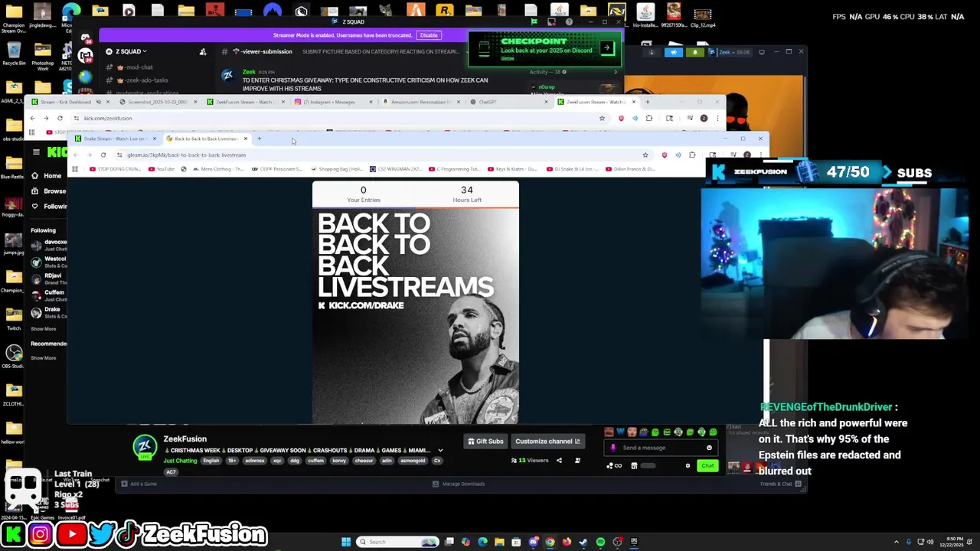
Task: Go back in the gleam.io browser window
Action: coord(75,155)
